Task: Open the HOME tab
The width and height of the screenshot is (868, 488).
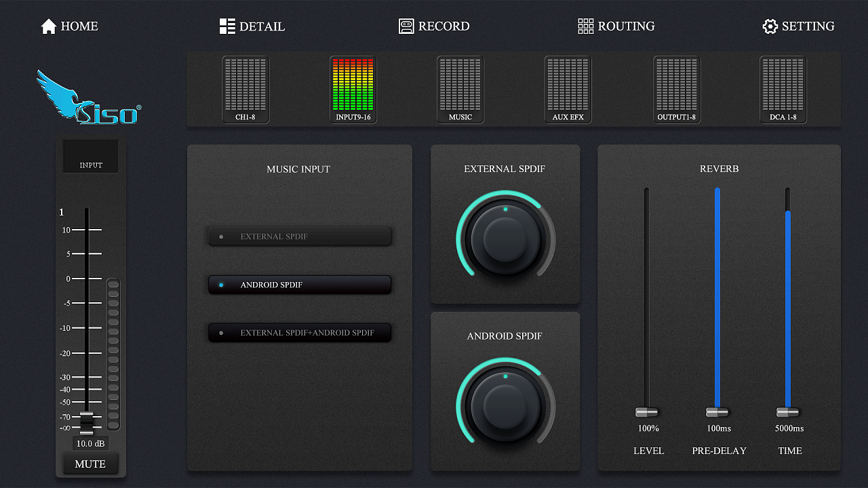Action: coord(70,26)
